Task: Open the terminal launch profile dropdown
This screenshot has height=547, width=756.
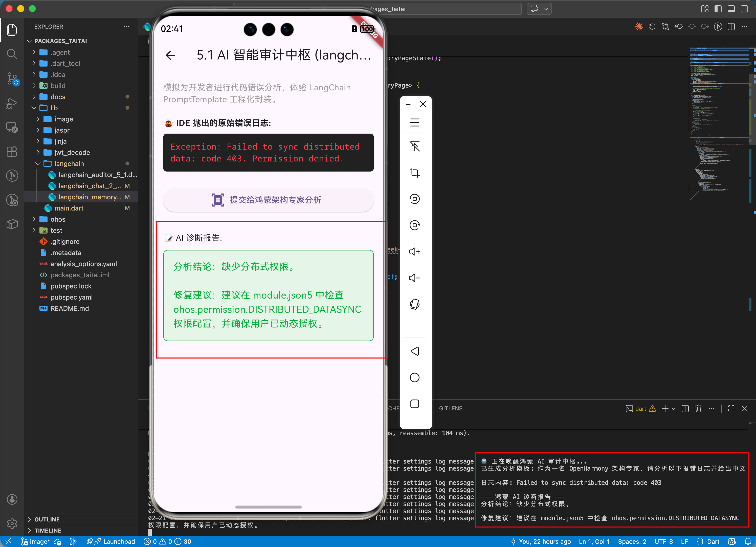Action: (x=674, y=408)
